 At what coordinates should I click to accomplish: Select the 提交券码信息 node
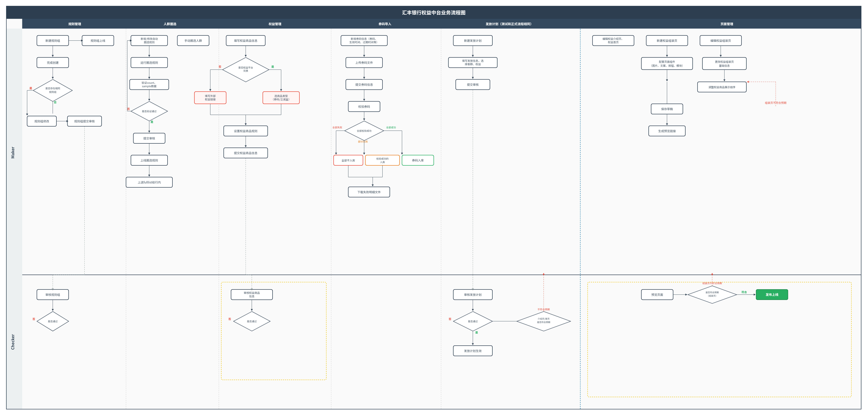[x=364, y=85]
